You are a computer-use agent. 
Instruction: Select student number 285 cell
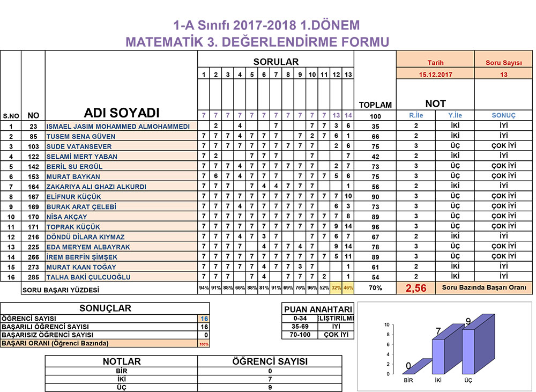[x=33, y=277]
